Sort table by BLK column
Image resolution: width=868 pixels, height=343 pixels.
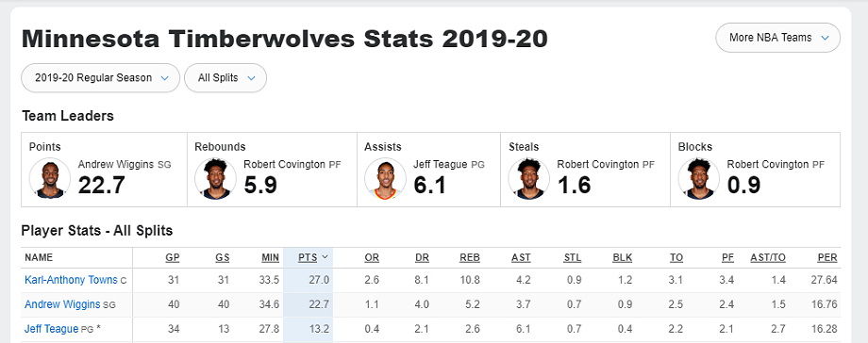(622, 258)
